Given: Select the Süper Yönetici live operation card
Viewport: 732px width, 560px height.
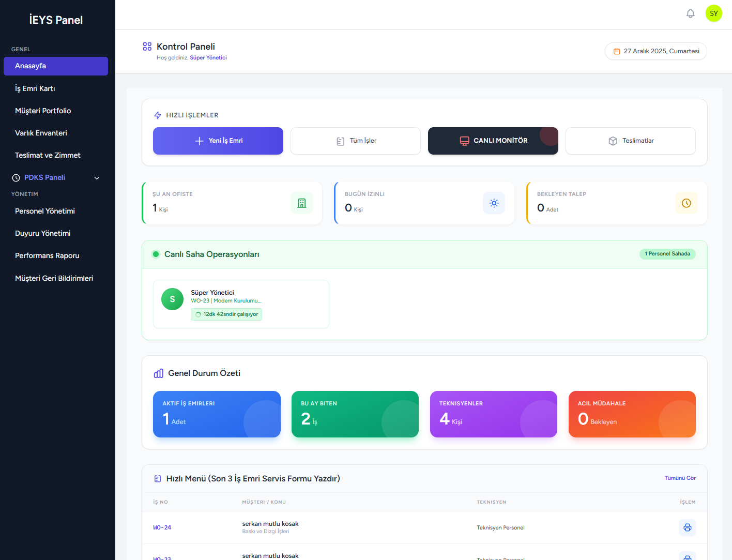Looking at the screenshot, I should (240, 304).
